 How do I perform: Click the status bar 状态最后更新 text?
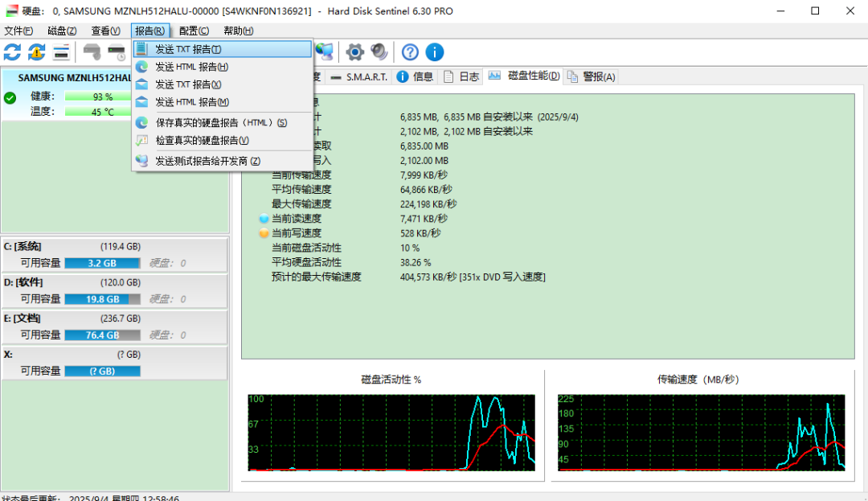pyautogui.click(x=90, y=497)
